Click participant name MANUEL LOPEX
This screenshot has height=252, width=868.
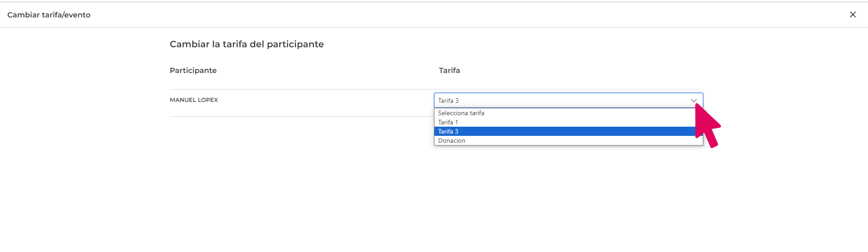pyautogui.click(x=194, y=100)
